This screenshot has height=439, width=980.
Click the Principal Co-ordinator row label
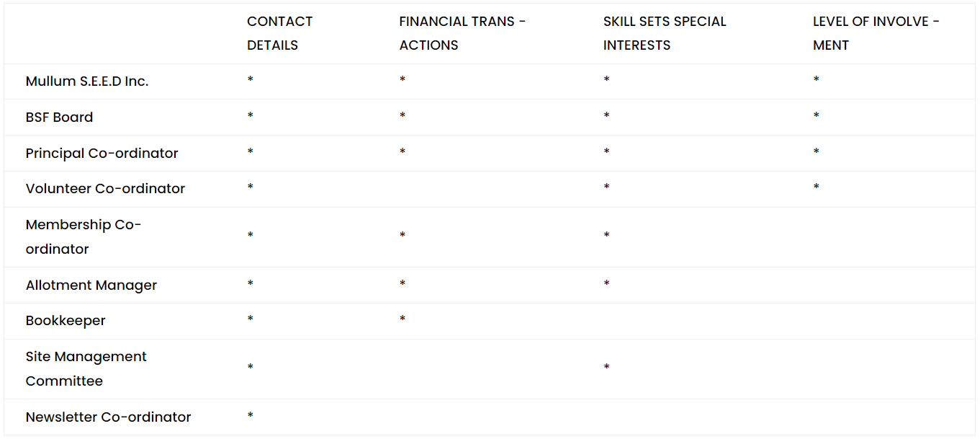coord(102,154)
